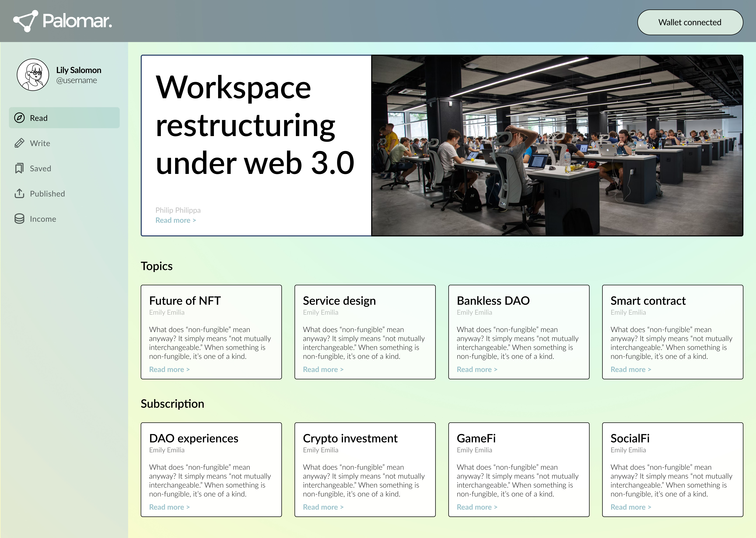Click the Bankless DAO description text
The width and height of the screenshot is (756, 538).
(x=518, y=343)
